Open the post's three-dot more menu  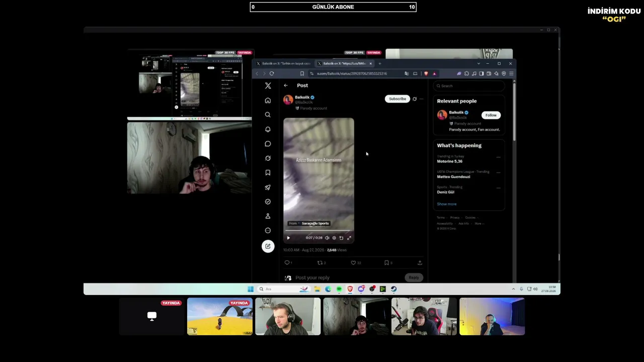[422, 99]
